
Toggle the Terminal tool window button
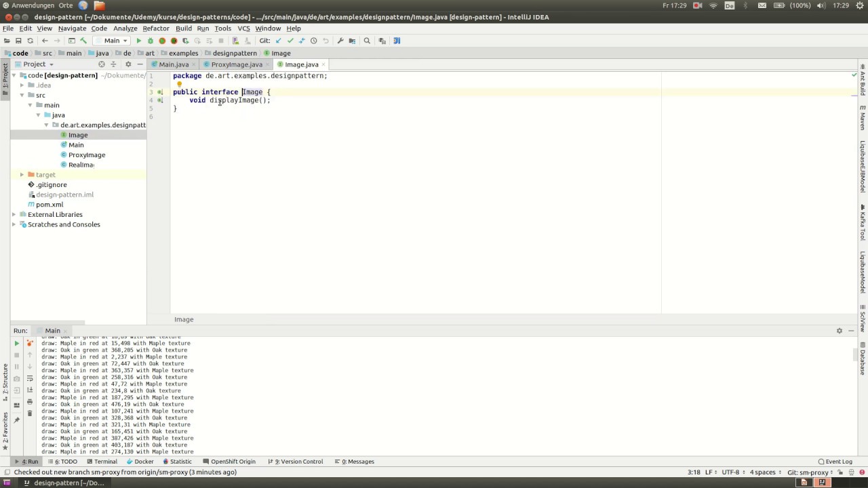(x=102, y=462)
